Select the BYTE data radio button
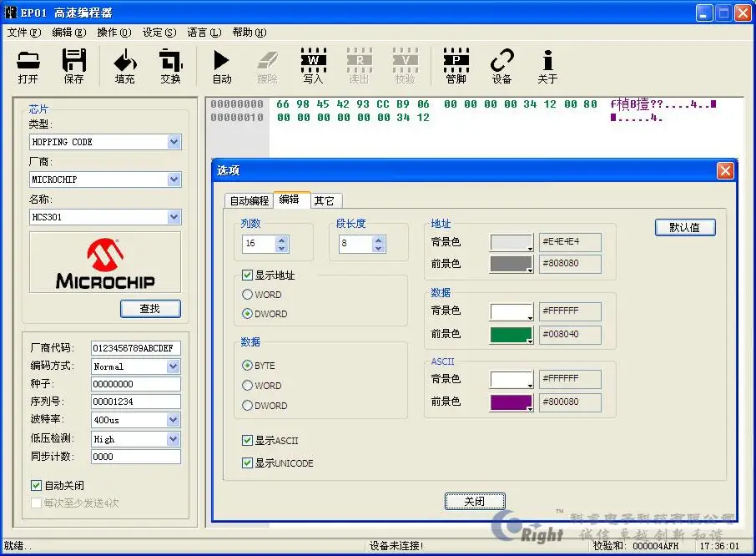Screen dimensions: 756x556 (247, 366)
